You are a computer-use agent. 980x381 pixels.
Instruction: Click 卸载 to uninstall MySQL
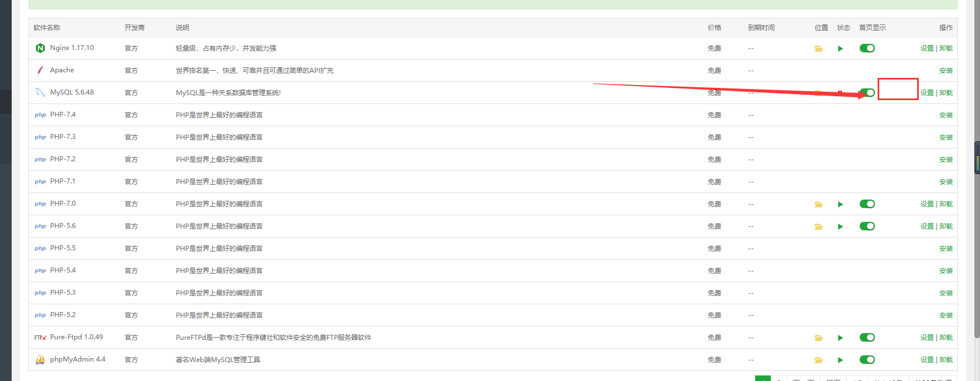946,93
